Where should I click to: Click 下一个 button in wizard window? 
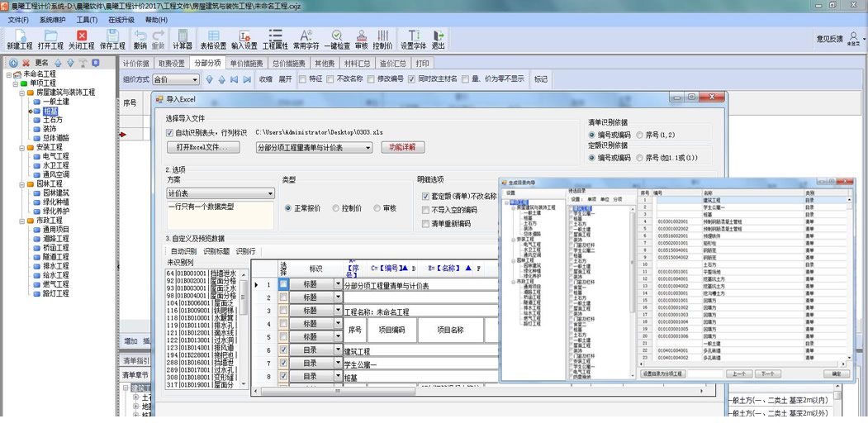point(766,374)
